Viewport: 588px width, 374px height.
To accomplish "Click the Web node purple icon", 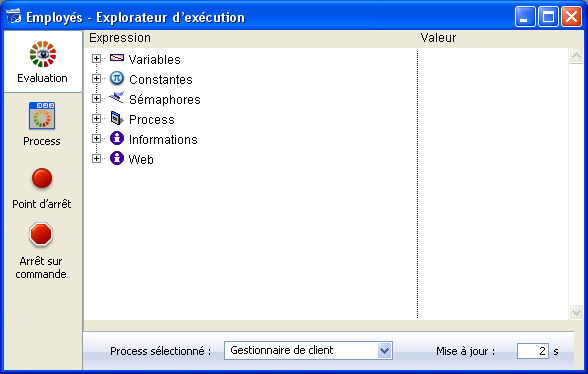I will 117,158.
